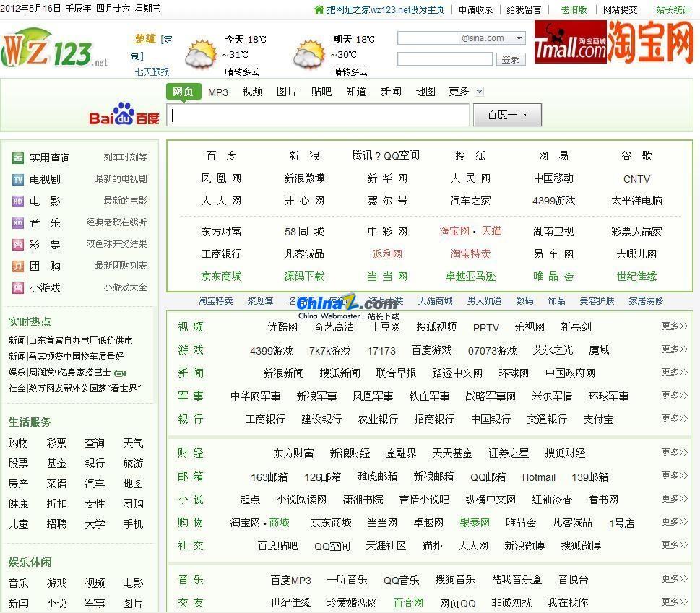
Task: Expand 更多>> in the 邮箱 row
Action: [674, 476]
